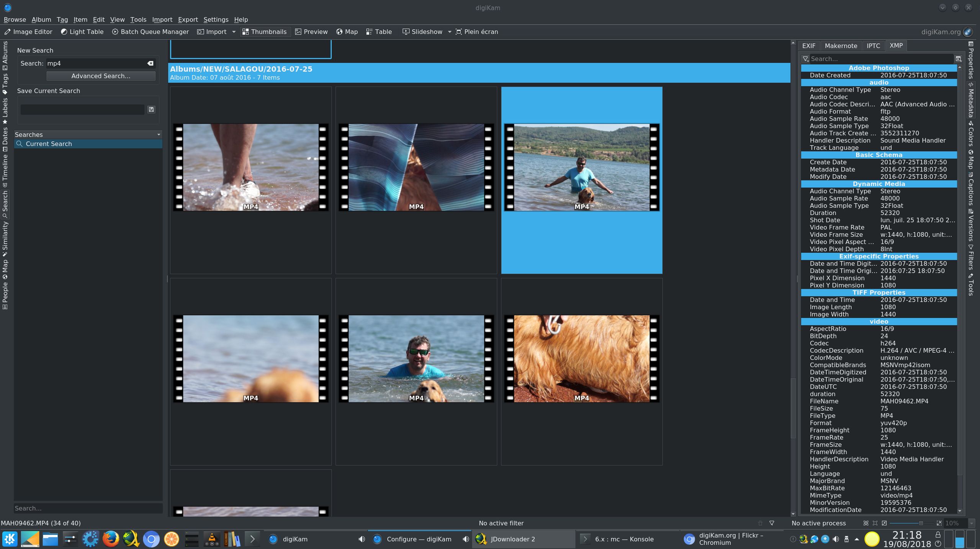
Task: Open the Timeline left sidebar tab
Action: pyautogui.click(x=5, y=171)
